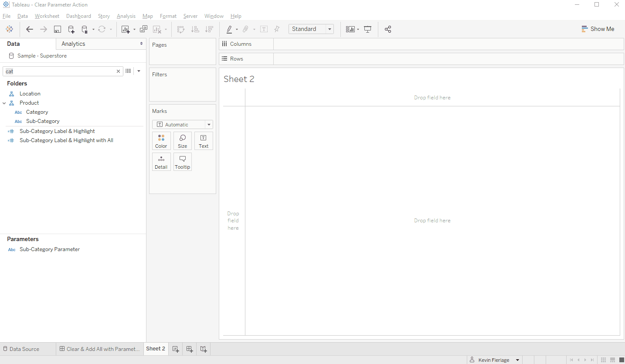Image resolution: width=625 pixels, height=364 pixels.
Task: Save the workbook using the toolbar icon
Action: 57,29
